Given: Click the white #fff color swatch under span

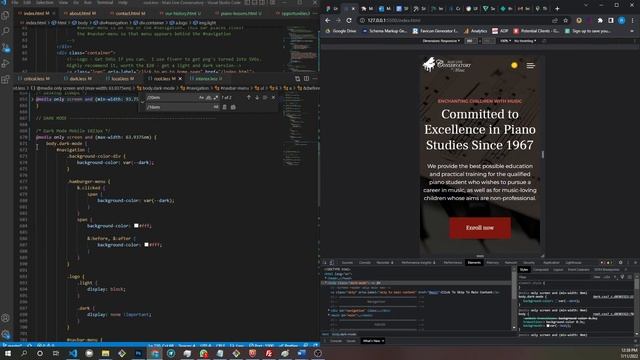Looking at the screenshot, I should (136, 225).
